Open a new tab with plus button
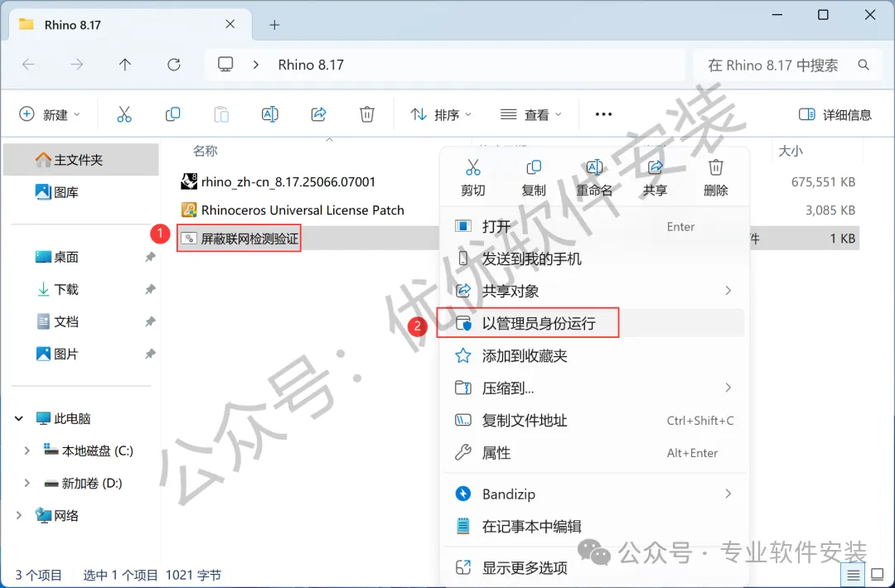 pyautogui.click(x=274, y=25)
